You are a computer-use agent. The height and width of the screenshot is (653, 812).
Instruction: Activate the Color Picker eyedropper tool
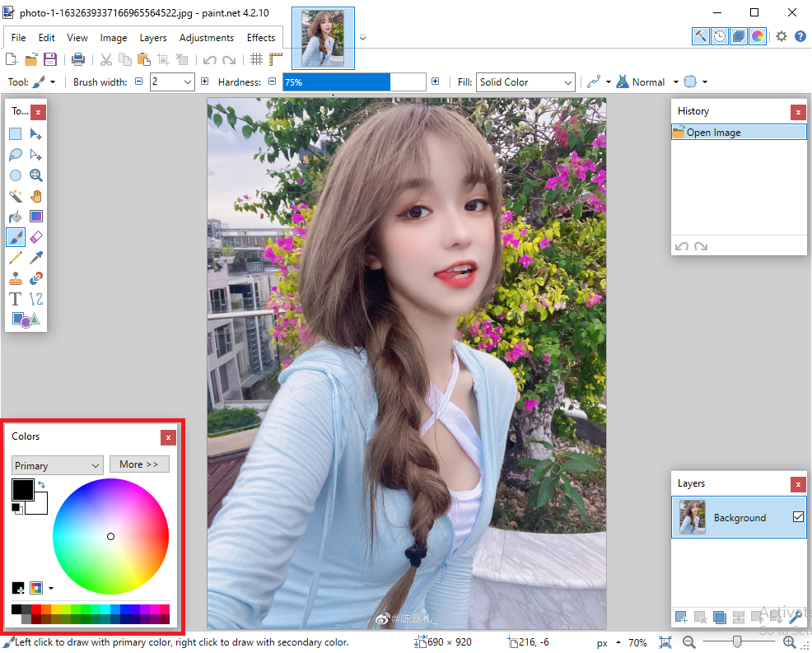(x=36, y=258)
